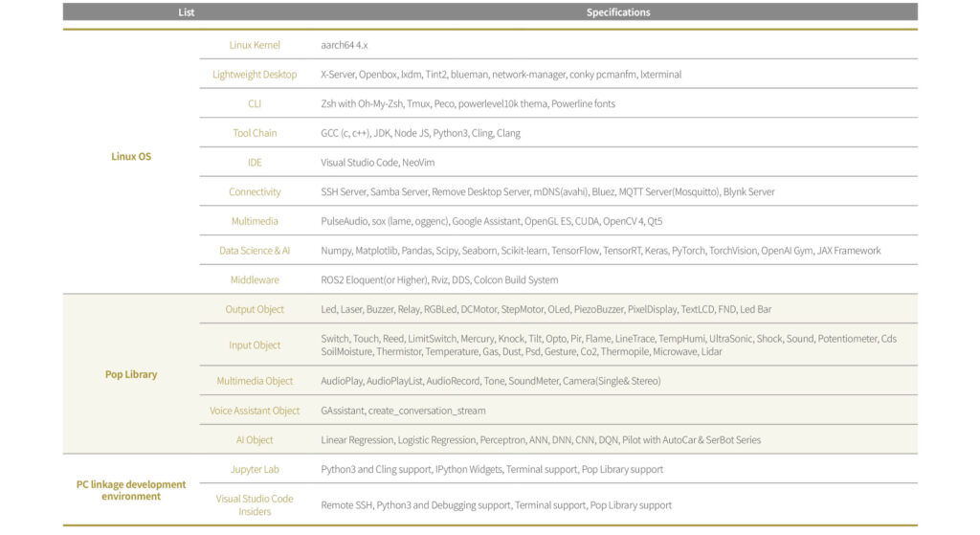Click the "List" column header
Screen dimensions: 980x535
point(186,12)
